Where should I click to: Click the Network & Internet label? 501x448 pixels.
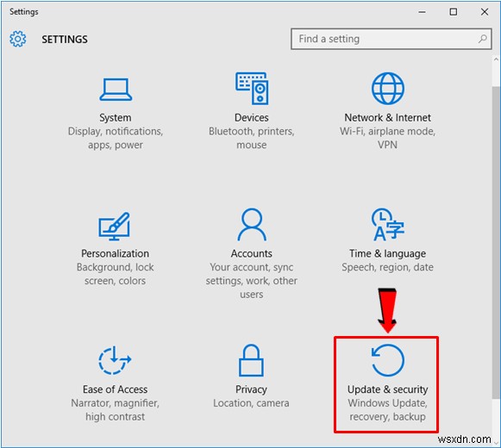click(387, 117)
